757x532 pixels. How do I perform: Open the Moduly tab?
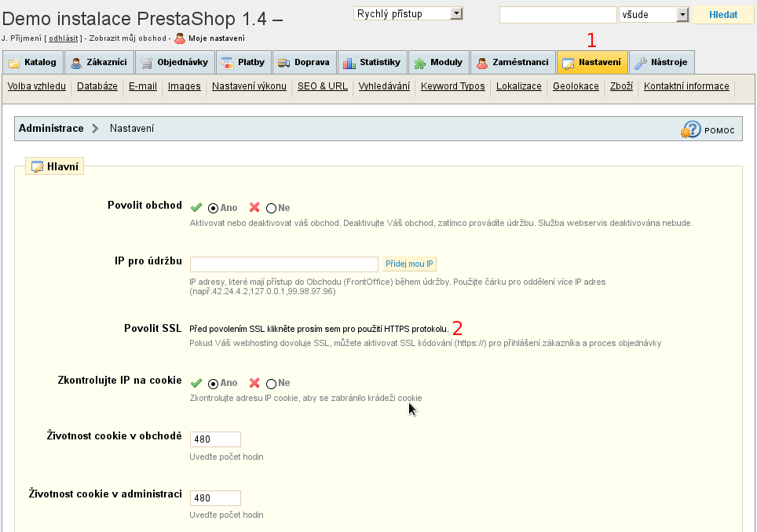click(439, 62)
